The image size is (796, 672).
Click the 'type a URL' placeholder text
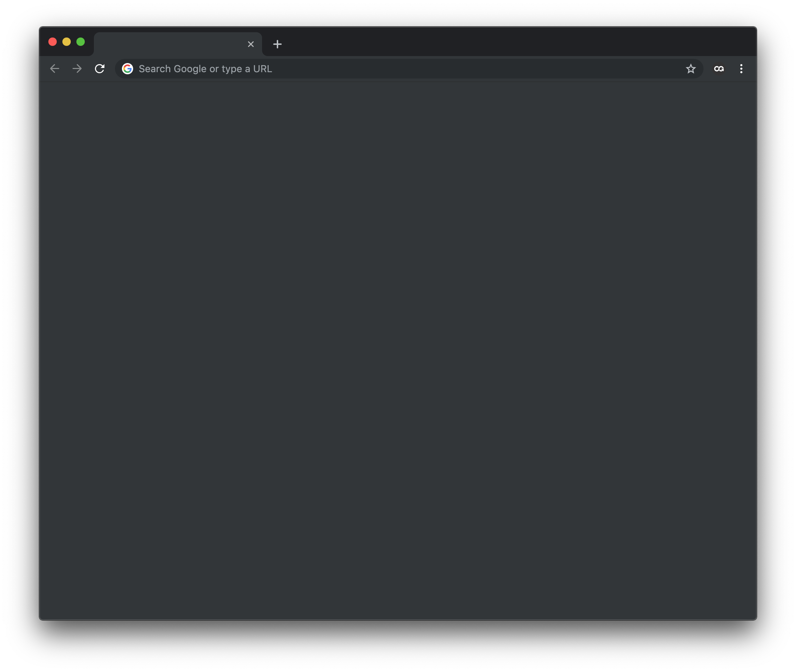pyautogui.click(x=247, y=69)
